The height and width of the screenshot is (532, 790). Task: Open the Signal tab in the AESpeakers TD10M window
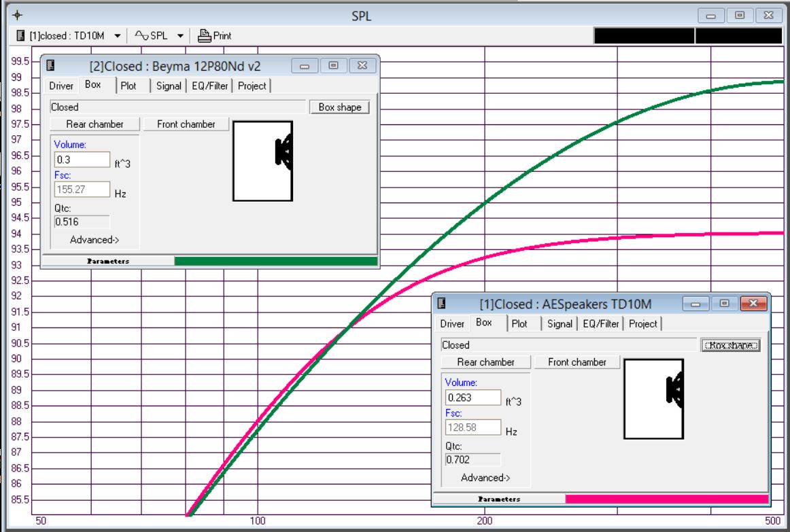[x=560, y=323]
